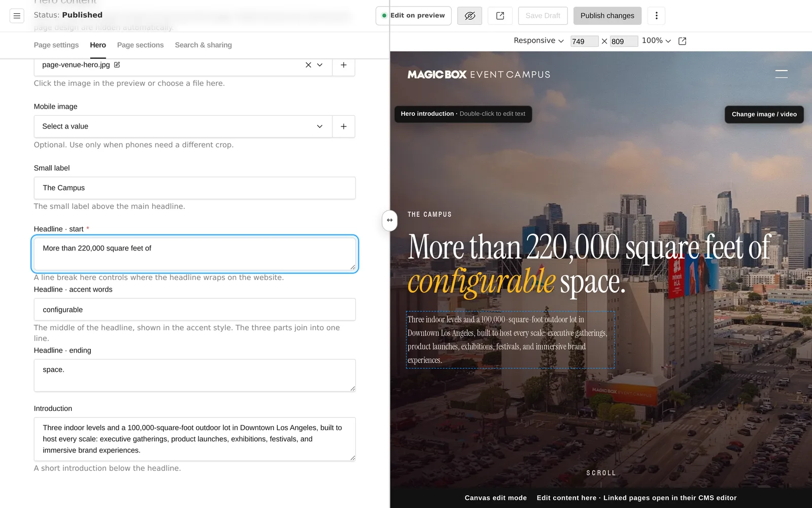Click the panel resize handle arrows
Viewport: 812px width, 508px height.
click(390, 220)
